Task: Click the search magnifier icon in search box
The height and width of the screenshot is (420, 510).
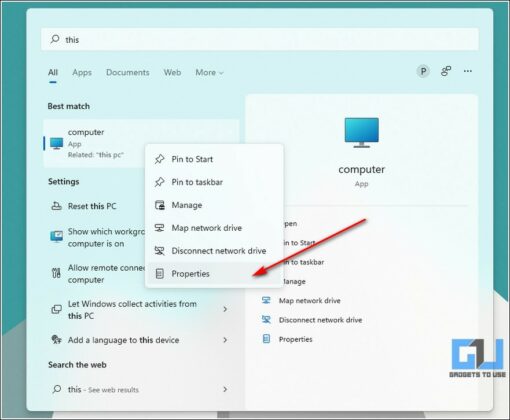Action: click(x=55, y=39)
